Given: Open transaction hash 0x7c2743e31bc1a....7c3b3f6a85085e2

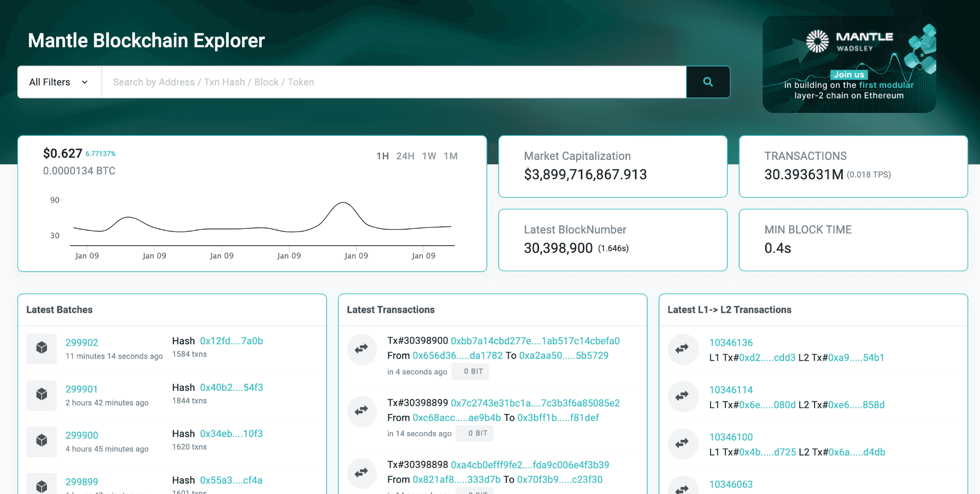Looking at the screenshot, I should click(535, 403).
